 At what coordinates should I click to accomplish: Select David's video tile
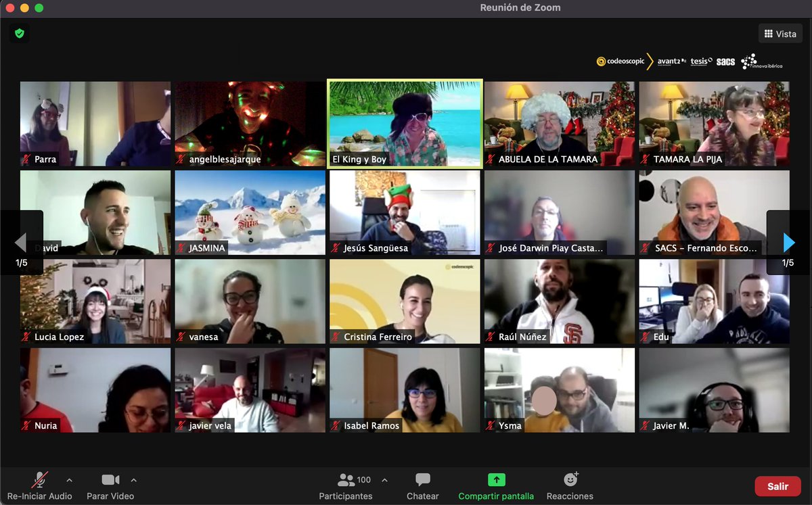pyautogui.click(x=95, y=213)
